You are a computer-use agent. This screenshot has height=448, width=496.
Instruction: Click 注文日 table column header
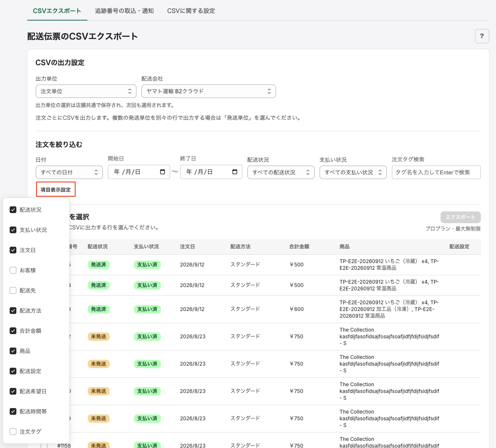point(188,246)
